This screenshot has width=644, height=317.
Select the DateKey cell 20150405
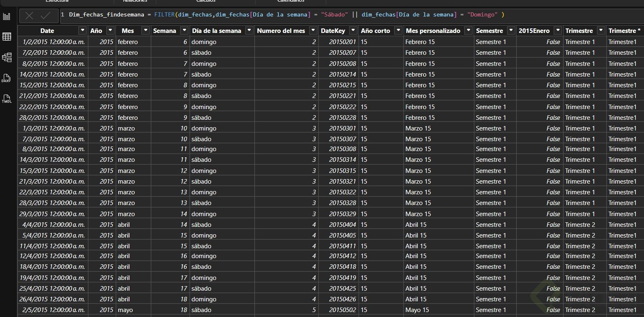coord(338,235)
